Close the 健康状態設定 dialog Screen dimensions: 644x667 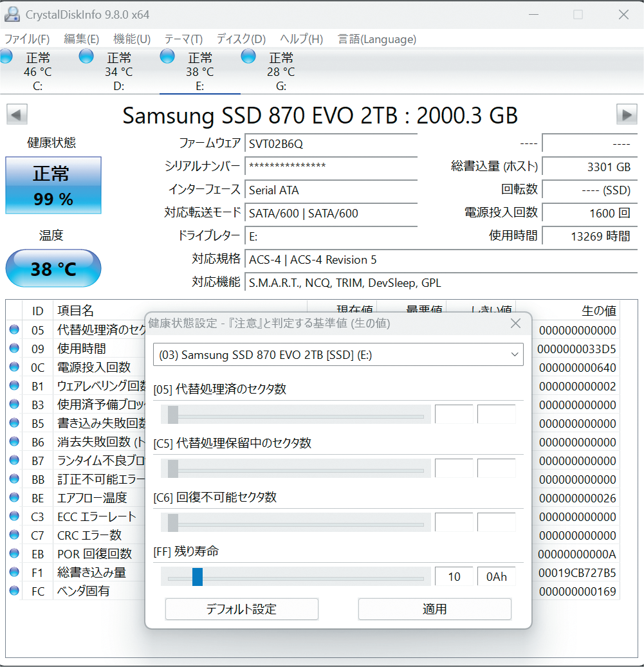[515, 324]
